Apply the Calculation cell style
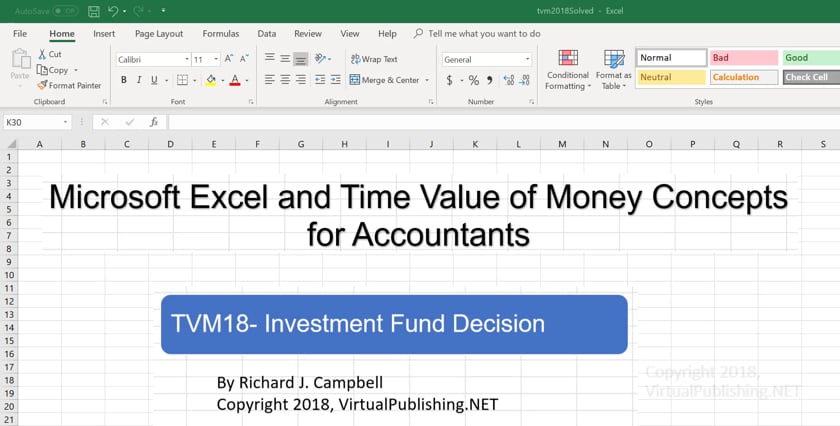This screenshot has height=426, width=840. (744, 77)
